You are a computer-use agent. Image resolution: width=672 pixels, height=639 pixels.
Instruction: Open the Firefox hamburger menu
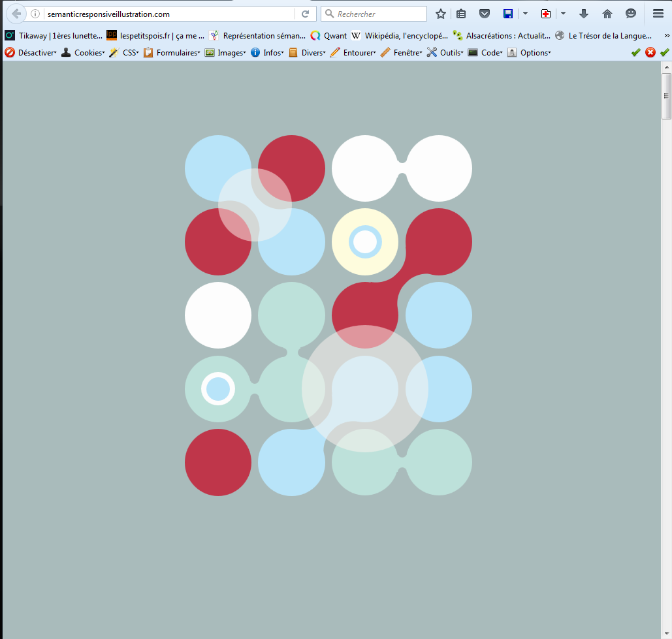(x=658, y=14)
